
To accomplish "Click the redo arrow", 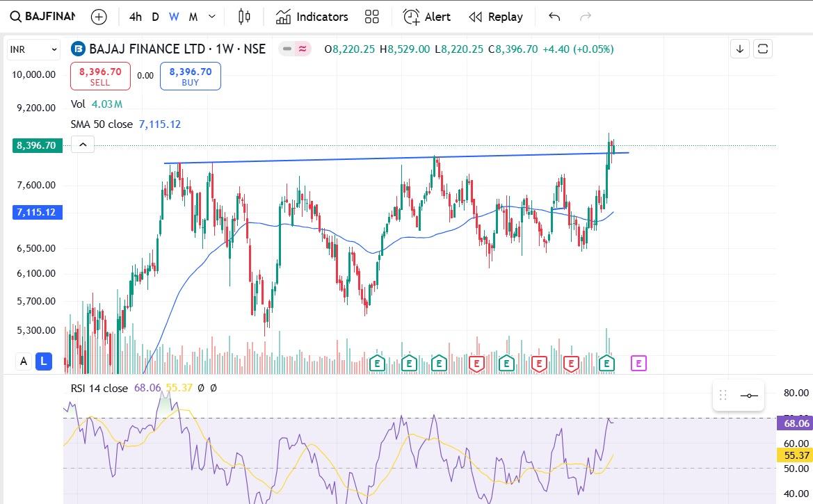I will 586,17.
